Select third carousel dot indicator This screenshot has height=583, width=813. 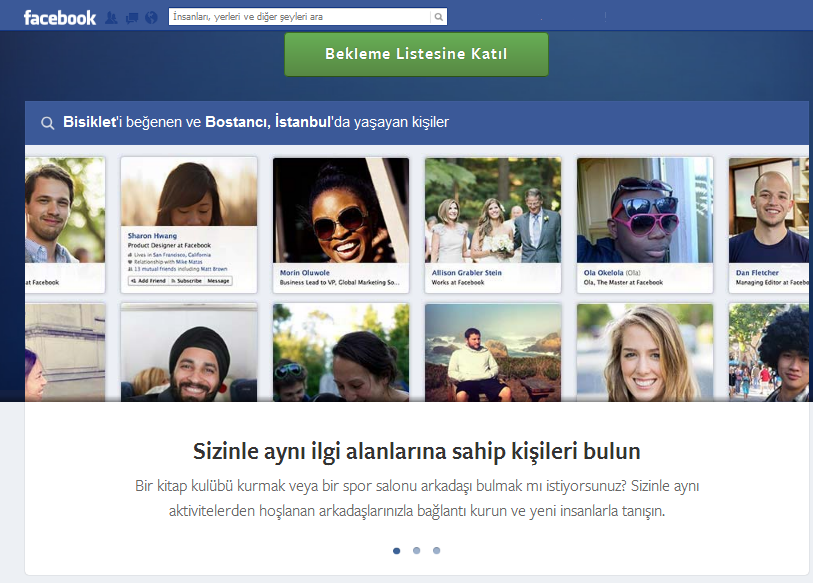tap(437, 550)
